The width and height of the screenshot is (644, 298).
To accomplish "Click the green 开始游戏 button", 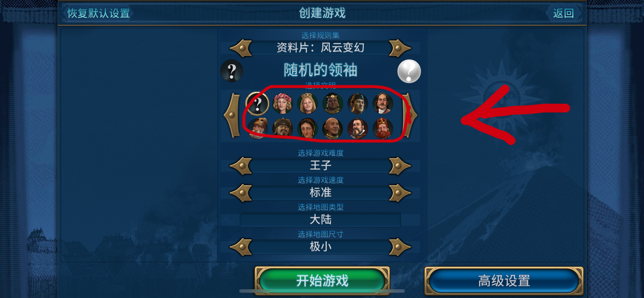I will tap(322, 281).
